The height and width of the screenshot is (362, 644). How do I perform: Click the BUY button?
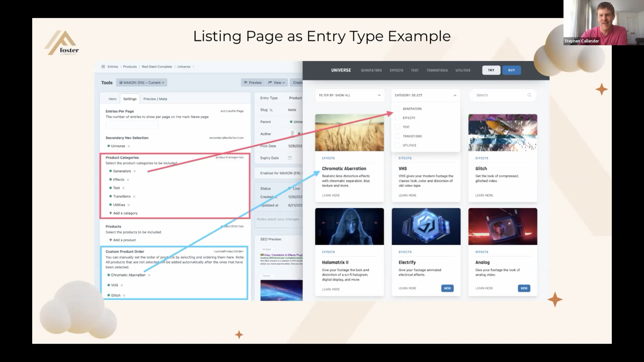pyautogui.click(x=512, y=70)
